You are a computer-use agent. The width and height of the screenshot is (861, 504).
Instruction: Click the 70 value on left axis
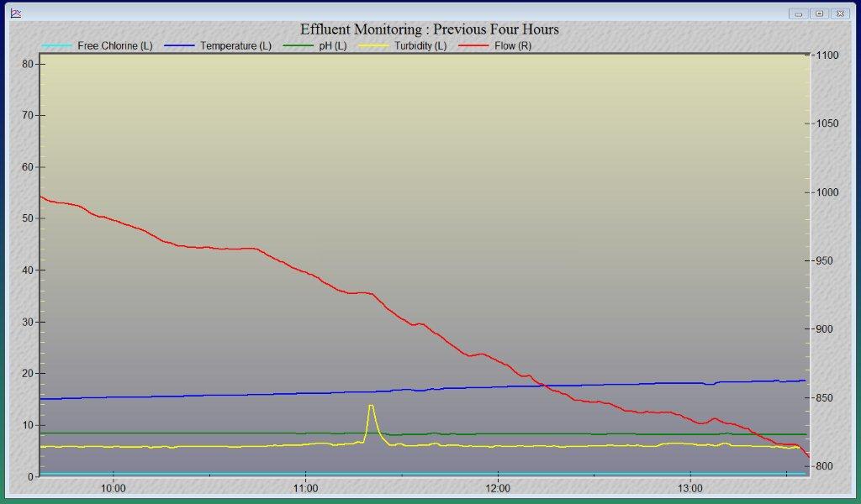[28, 115]
